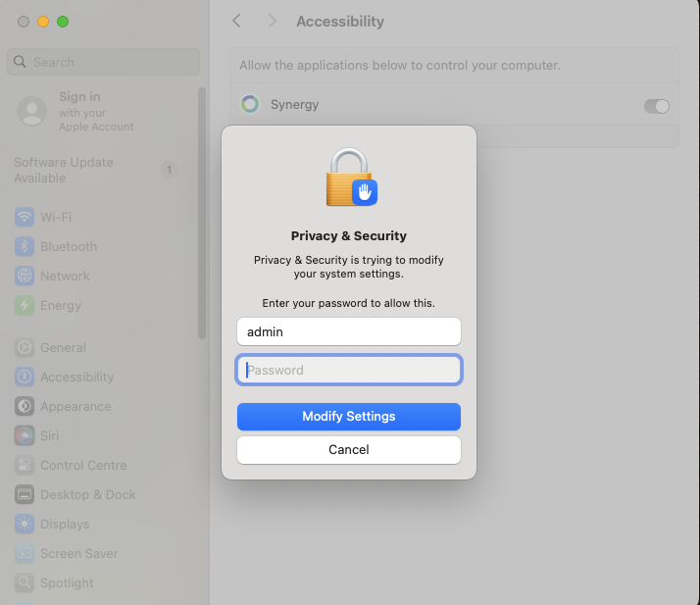
Task: Click the Synergy app icon
Action: [x=250, y=105]
